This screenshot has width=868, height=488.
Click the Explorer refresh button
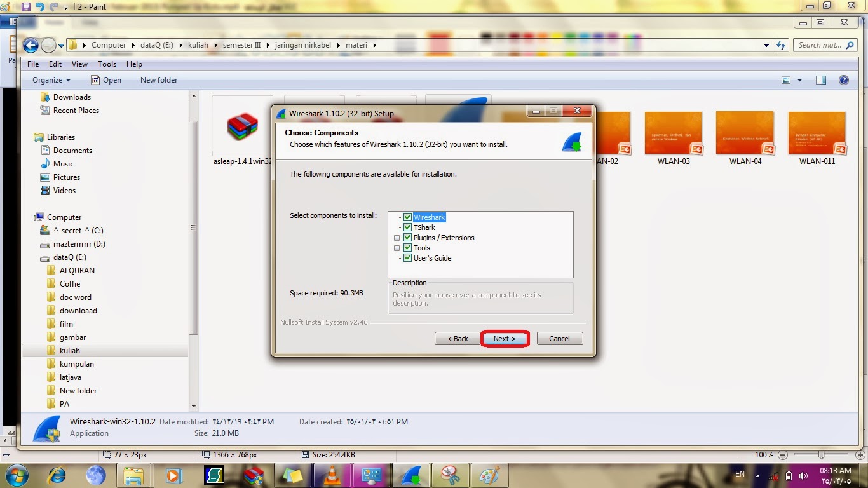tap(782, 45)
